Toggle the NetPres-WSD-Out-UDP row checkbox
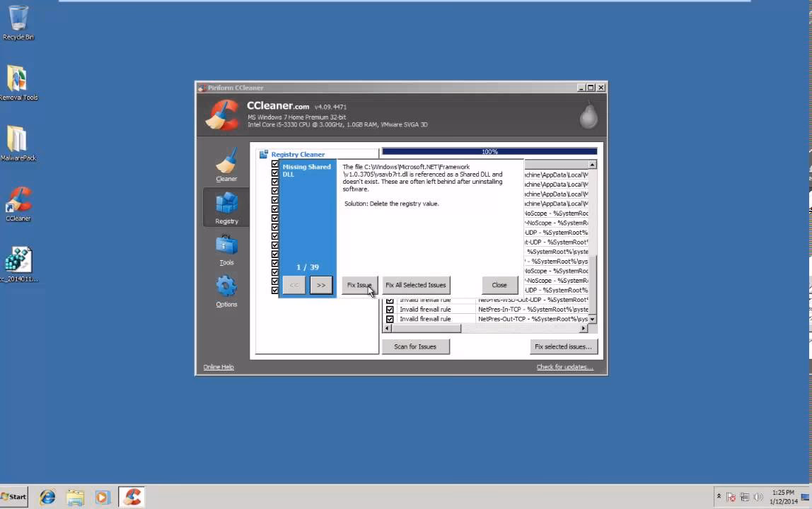This screenshot has height=509, width=812. pos(390,300)
